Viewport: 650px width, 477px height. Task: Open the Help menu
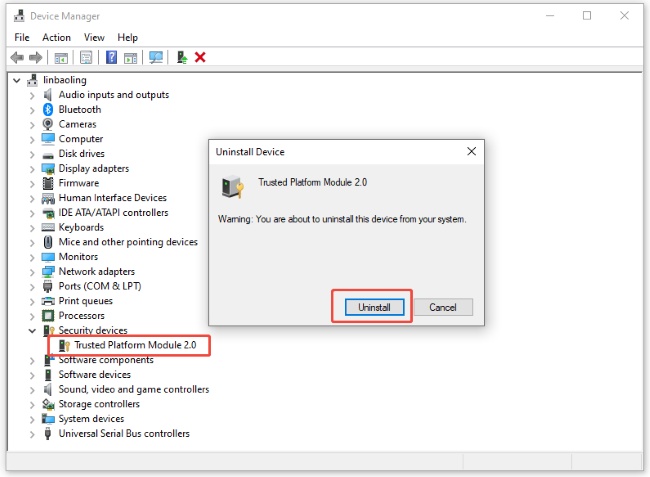(x=127, y=38)
